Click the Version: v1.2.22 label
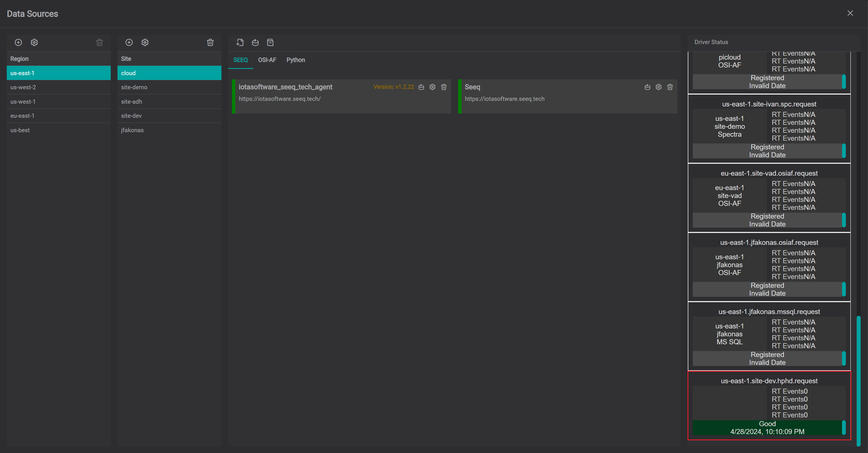Image resolution: width=868 pixels, height=453 pixels. click(393, 87)
